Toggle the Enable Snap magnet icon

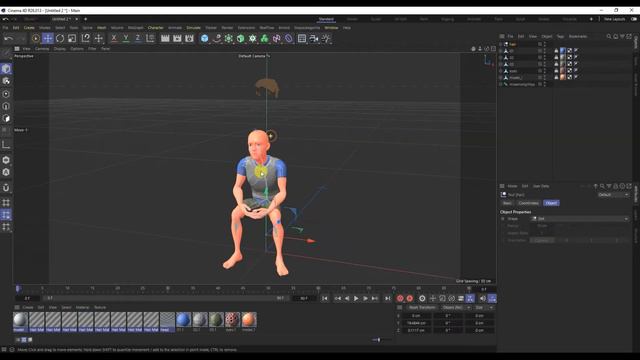[x=6, y=187]
